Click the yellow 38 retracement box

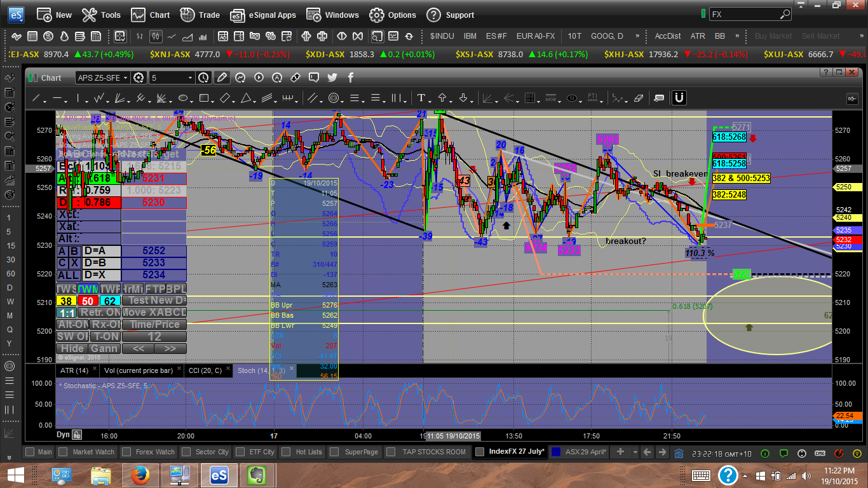(x=65, y=301)
